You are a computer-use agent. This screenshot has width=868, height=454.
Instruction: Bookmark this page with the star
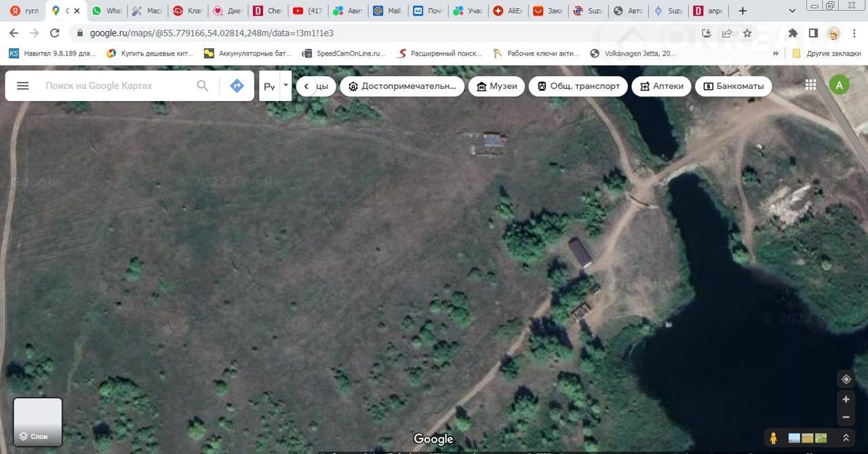coord(747,33)
